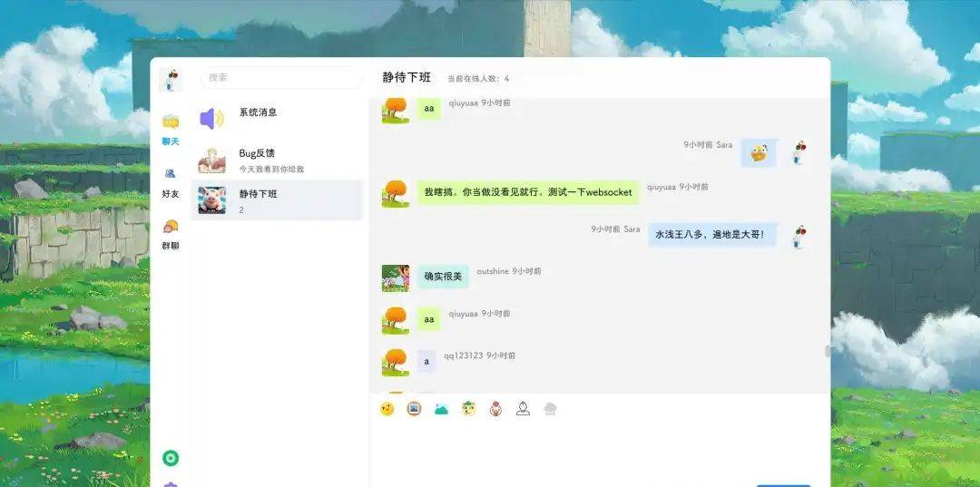Image resolution: width=980 pixels, height=487 pixels.
Task: Click the single a message from qq123123
Action: coord(426,362)
